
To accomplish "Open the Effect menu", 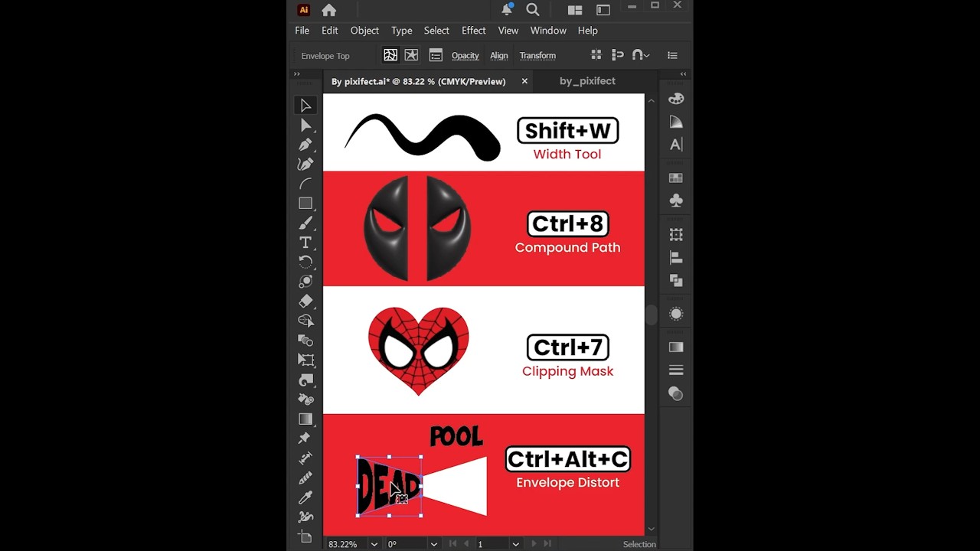I will click(474, 31).
